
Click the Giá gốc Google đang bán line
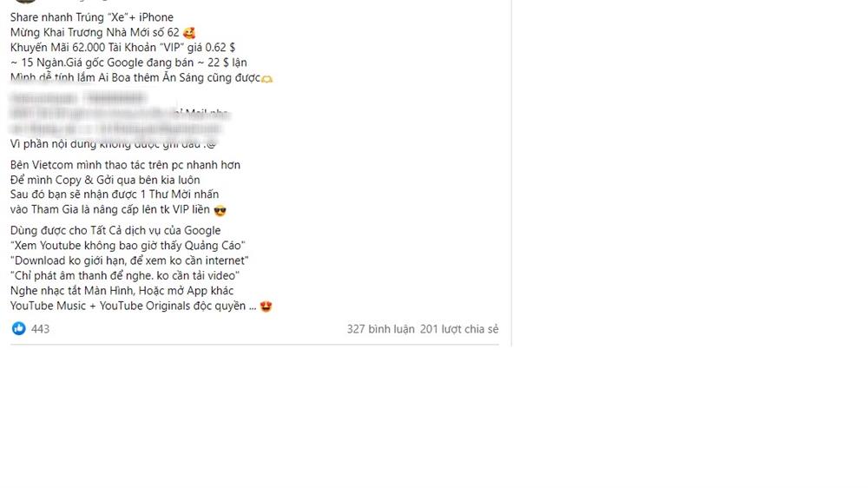point(128,62)
